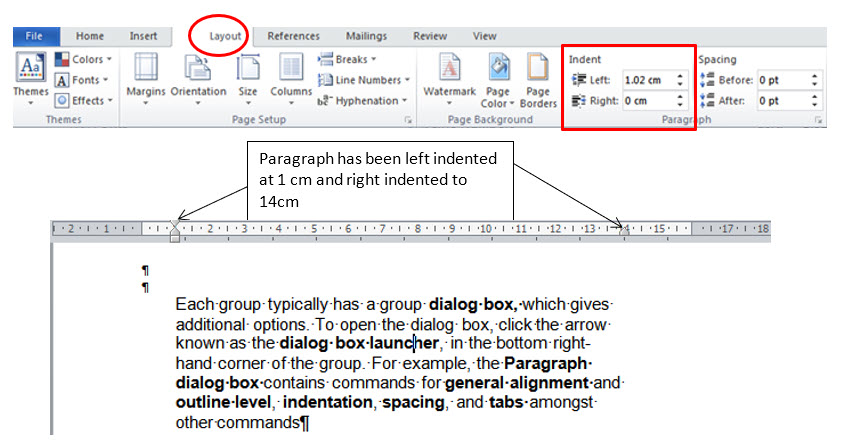Click the Spacing Before value field

[x=782, y=80]
